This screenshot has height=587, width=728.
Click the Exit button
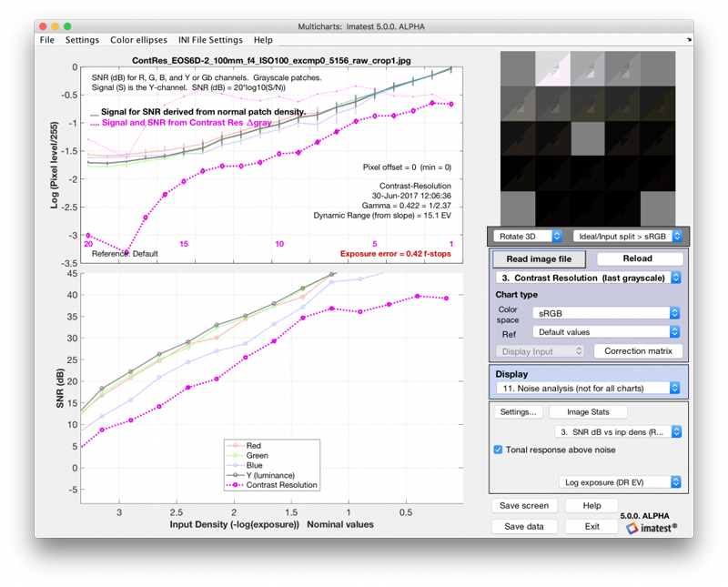[x=591, y=527]
